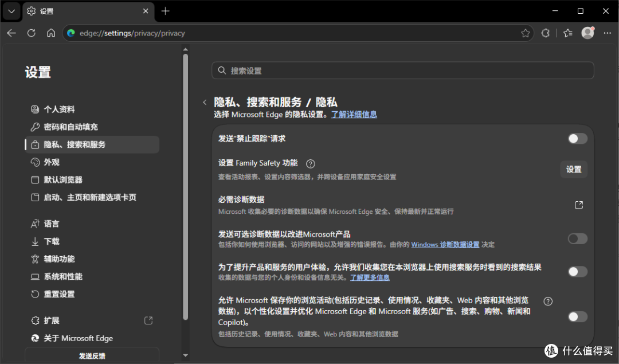The width and height of the screenshot is (619, 364).
Task: Click the 必需诊断数据 row title
Action: point(241,199)
